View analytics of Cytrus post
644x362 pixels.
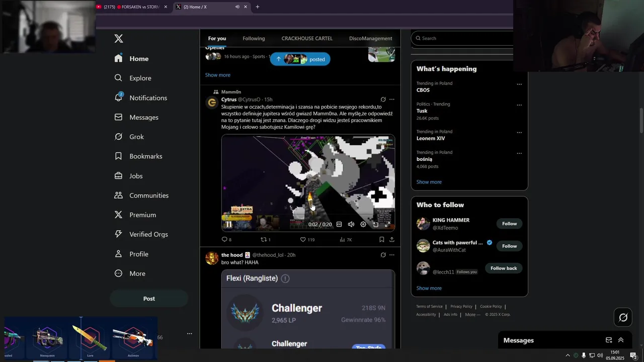346,240
